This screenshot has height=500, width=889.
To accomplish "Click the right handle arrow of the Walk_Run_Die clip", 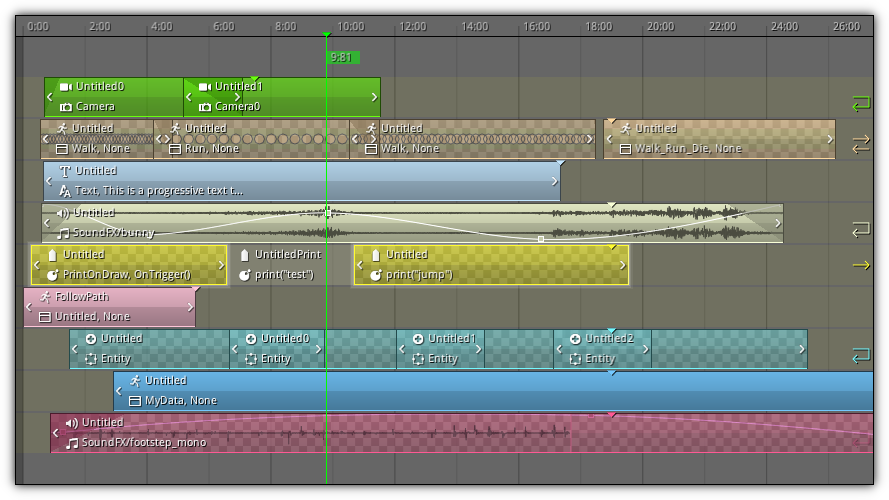I will coord(830,139).
